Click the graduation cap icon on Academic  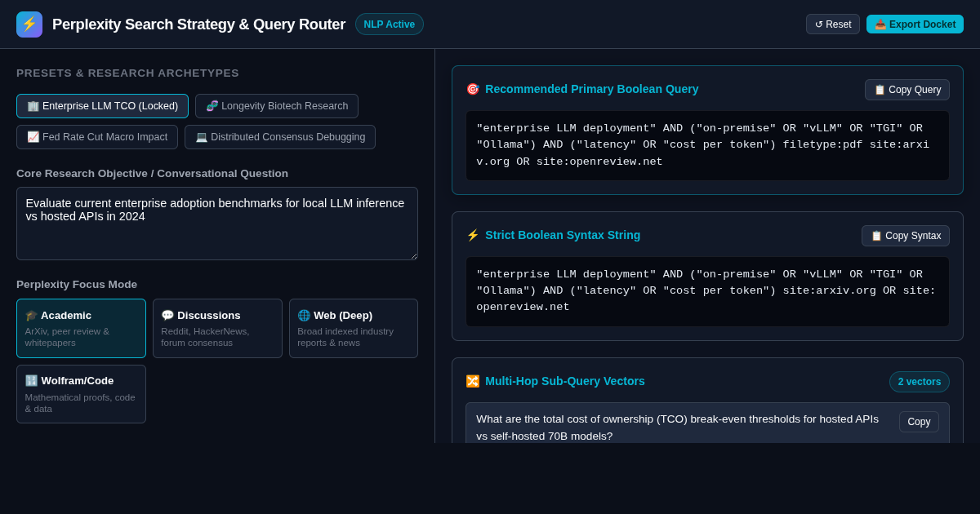coord(31,316)
